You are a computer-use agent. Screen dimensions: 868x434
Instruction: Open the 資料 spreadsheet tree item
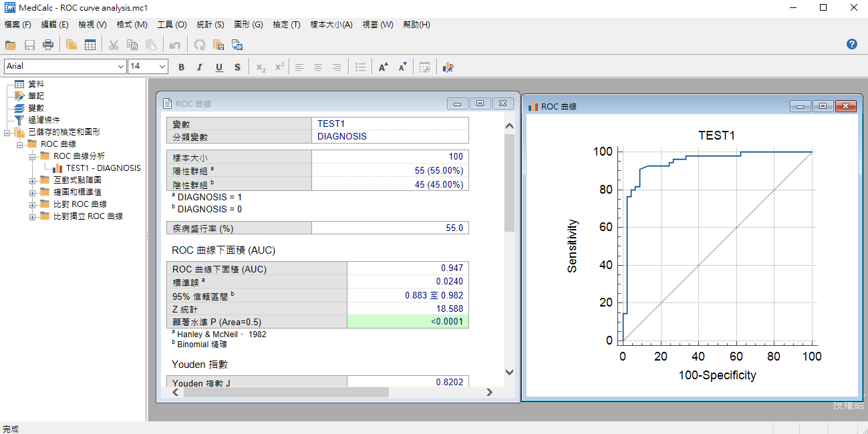(36, 84)
